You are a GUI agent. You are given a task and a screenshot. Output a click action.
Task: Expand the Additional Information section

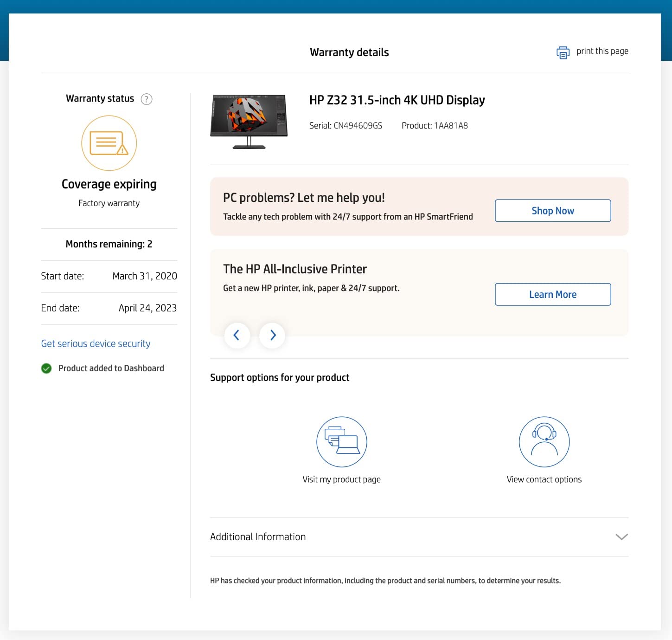point(621,537)
